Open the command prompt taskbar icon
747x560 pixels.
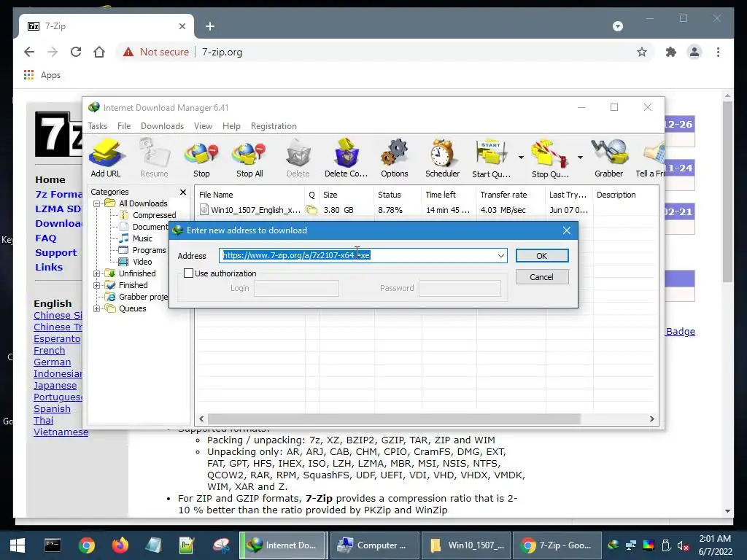pos(53,545)
